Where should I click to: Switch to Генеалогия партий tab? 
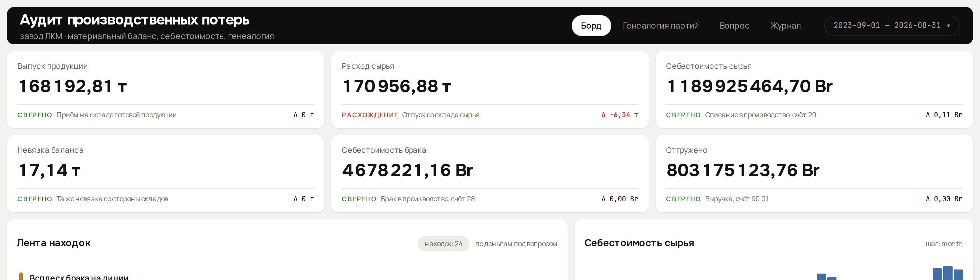pos(660,25)
